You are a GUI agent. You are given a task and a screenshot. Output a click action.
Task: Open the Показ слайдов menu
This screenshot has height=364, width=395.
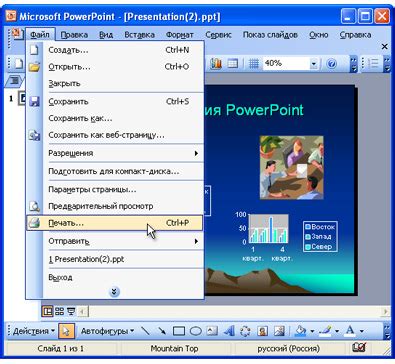click(270, 35)
